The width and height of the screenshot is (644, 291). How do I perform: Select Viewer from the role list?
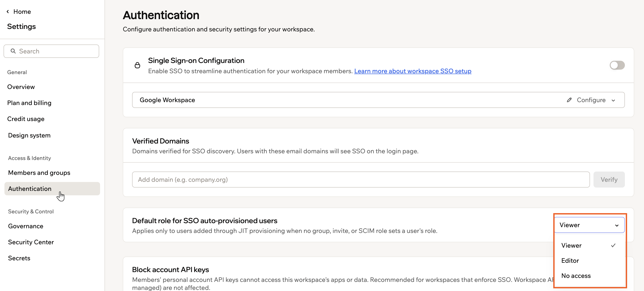pyautogui.click(x=589, y=245)
